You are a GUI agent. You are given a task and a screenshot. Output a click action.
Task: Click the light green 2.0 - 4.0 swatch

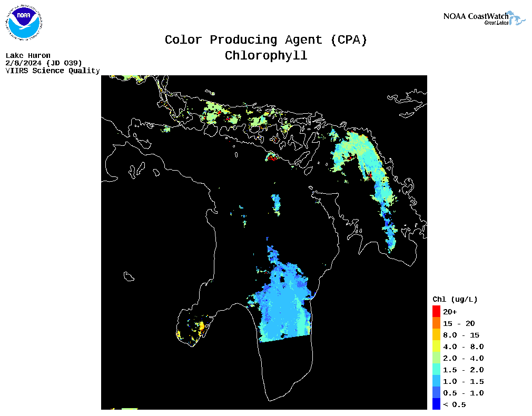[x=436, y=358]
